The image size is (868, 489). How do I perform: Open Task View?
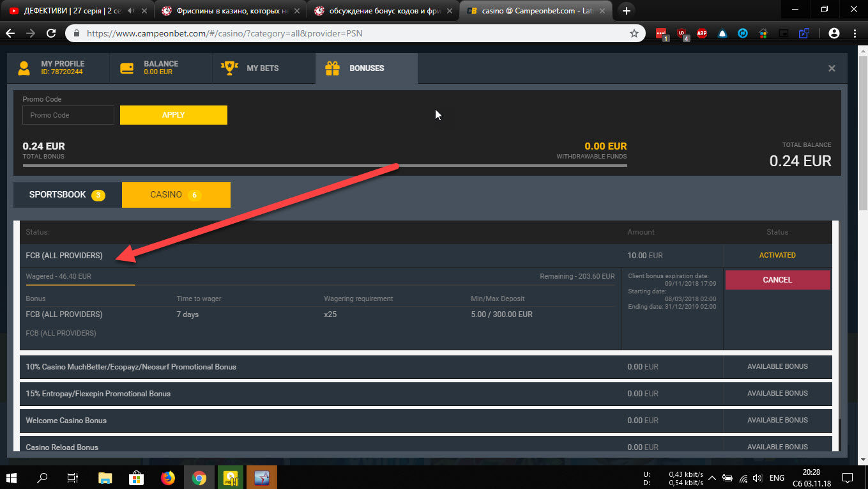pyautogui.click(x=73, y=477)
